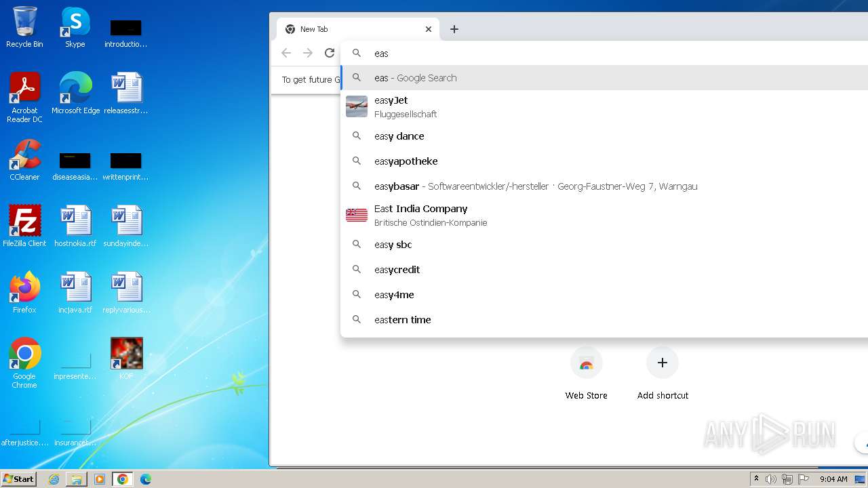The image size is (868, 488).
Task: Click the Chrome back arrow
Action: point(286,53)
